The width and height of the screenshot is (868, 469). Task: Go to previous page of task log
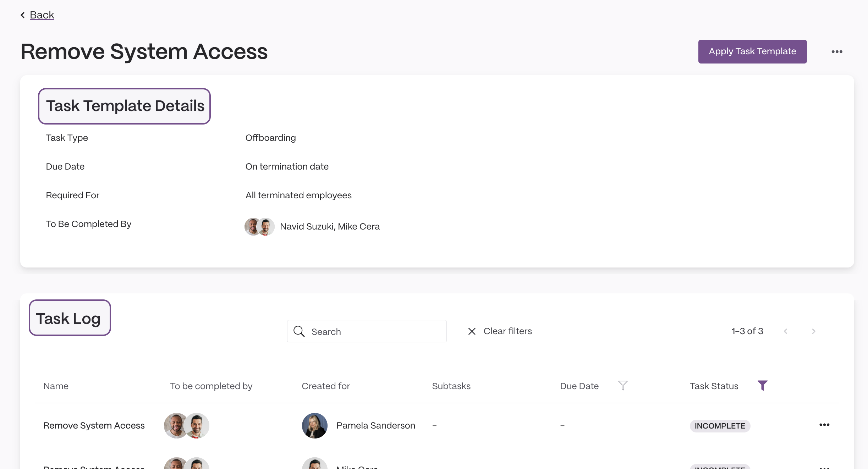(x=786, y=331)
